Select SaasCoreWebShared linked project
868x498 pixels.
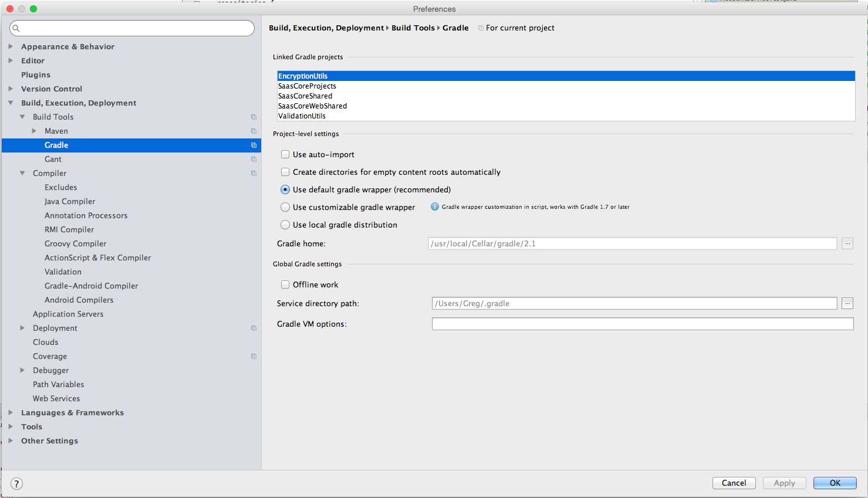pos(566,106)
